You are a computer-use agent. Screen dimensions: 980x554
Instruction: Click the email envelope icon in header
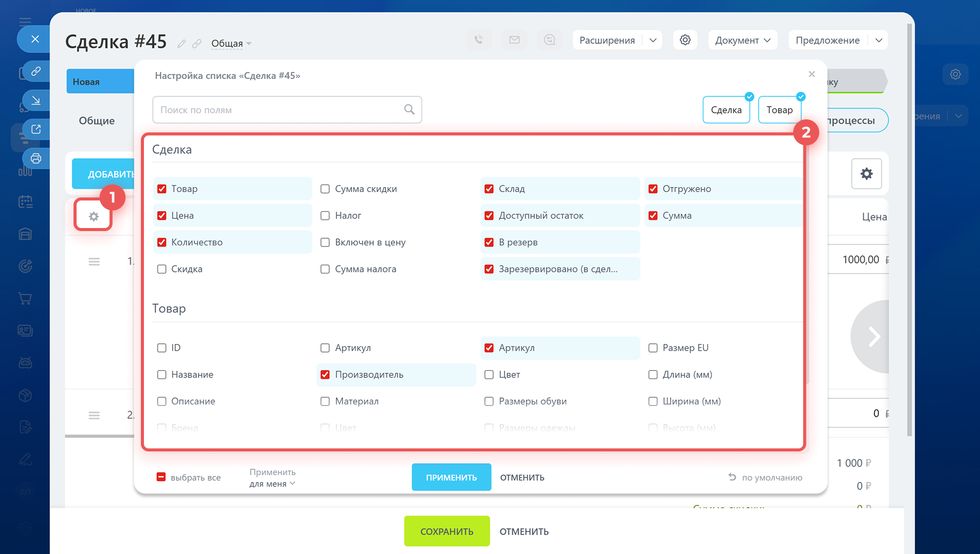coord(514,40)
